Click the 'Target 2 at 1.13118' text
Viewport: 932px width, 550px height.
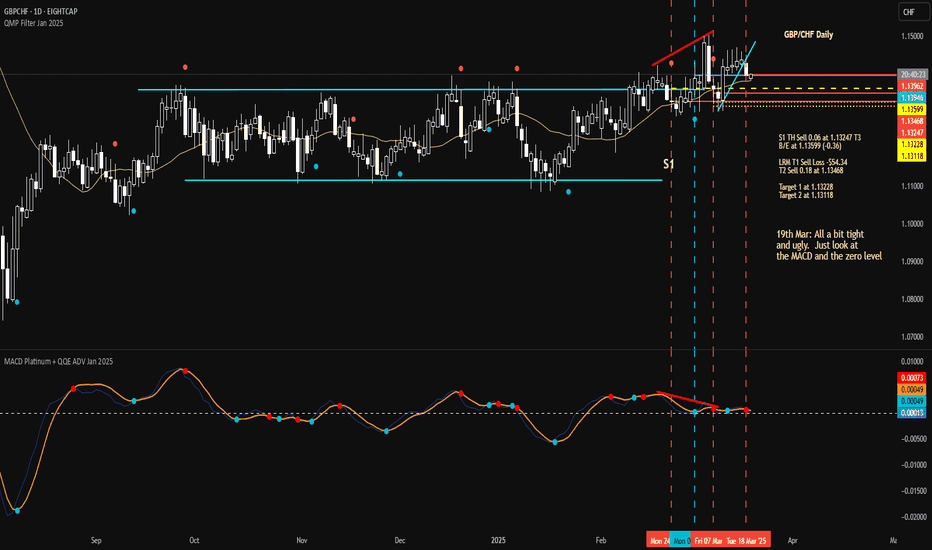point(806,195)
